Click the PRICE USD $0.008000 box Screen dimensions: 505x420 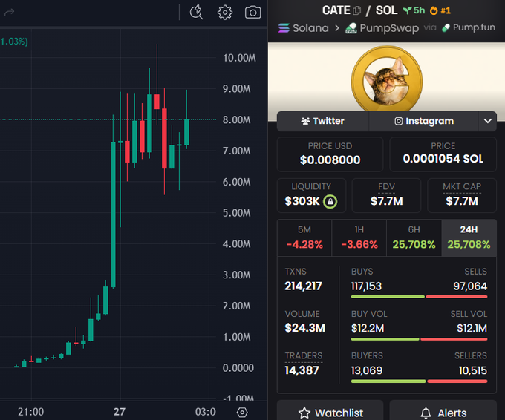330,154
